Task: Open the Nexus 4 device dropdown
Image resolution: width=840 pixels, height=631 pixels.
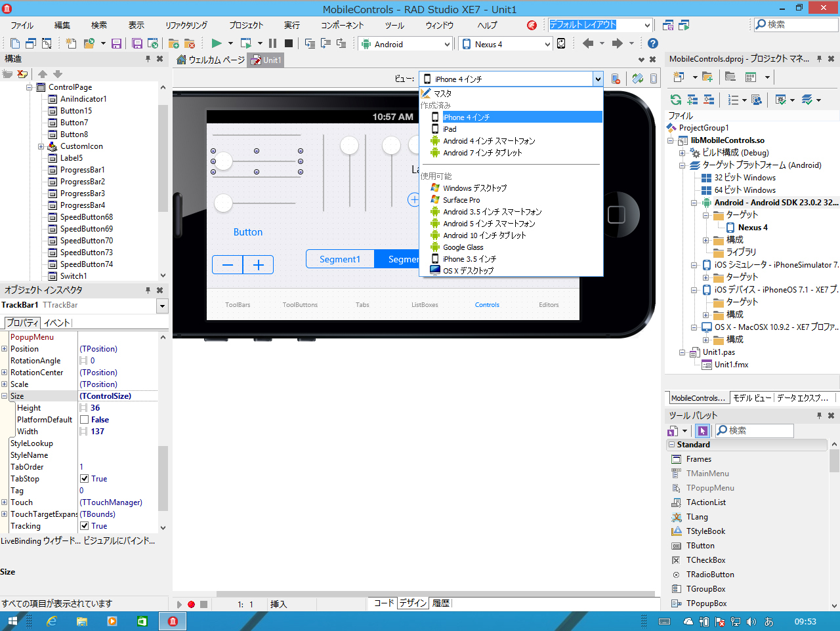Action: click(547, 44)
